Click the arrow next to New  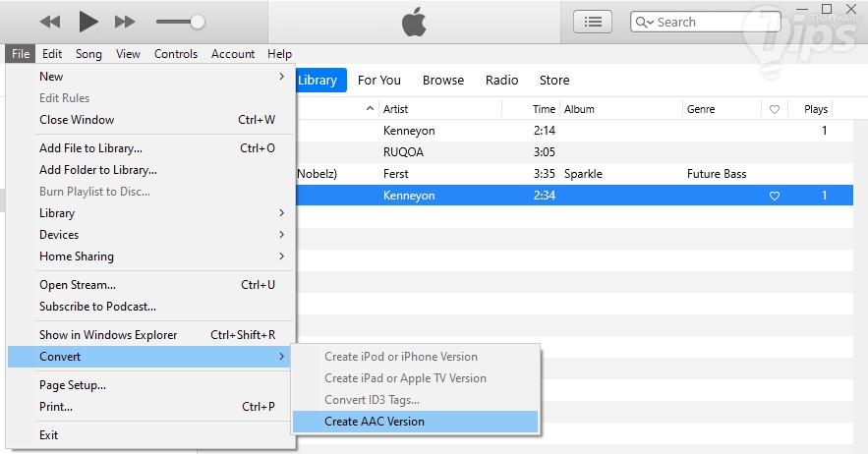(282, 77)
